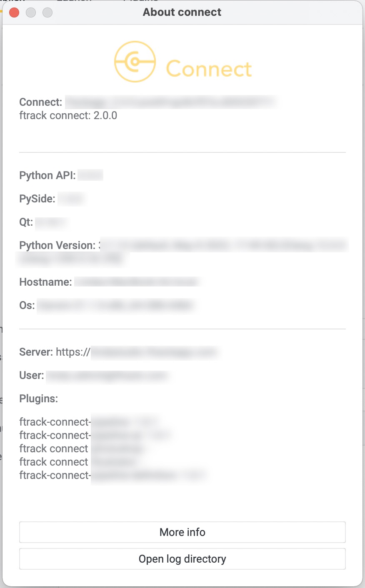The height and width of the screenshot is (588, 365).
Task: Click the 'Hostname:' label
Action: (x=46, y=282)
